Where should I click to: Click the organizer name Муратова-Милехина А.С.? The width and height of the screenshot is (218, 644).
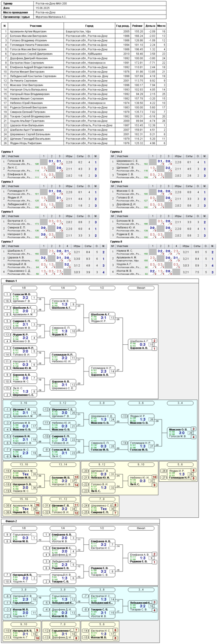(x=51, y=17)
